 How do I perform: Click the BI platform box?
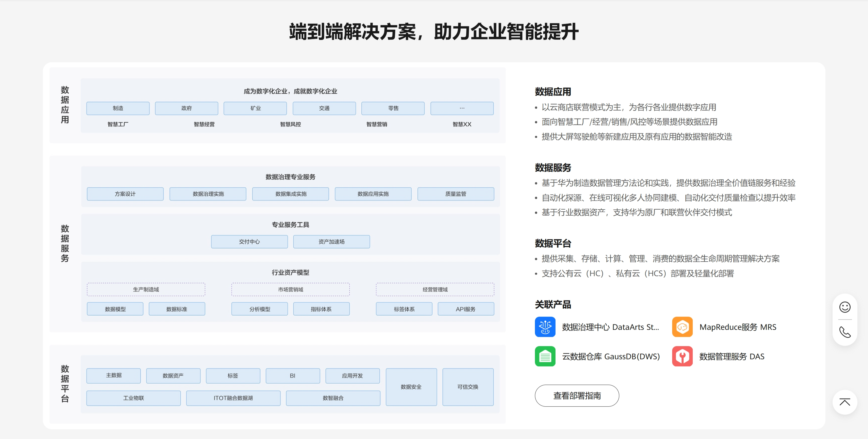click(x=292, y=375)
